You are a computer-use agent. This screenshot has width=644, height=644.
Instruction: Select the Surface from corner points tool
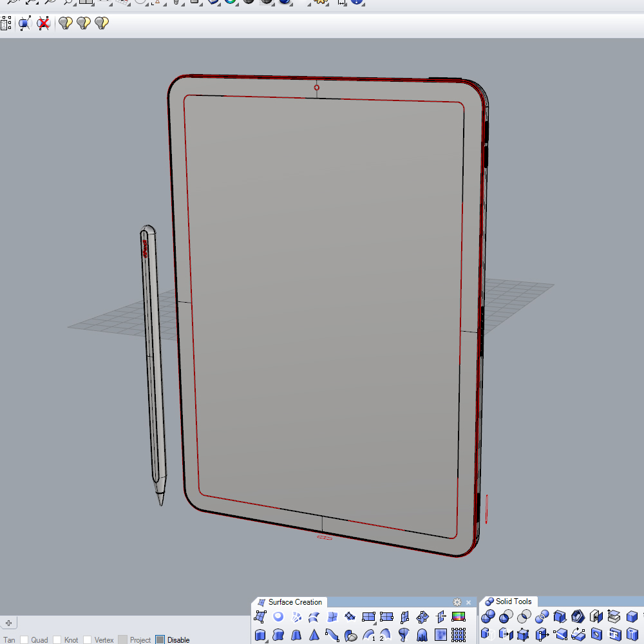point(260,616)
